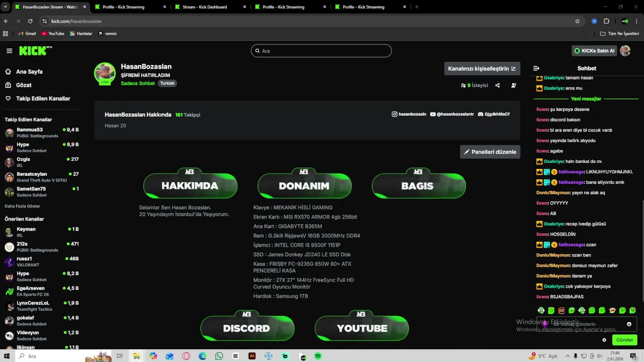Open the Discord QjgdkhMaCf invite link
The height and width of the screenshot is (362, 644).
pyautogui.click(x=494, y=114)
